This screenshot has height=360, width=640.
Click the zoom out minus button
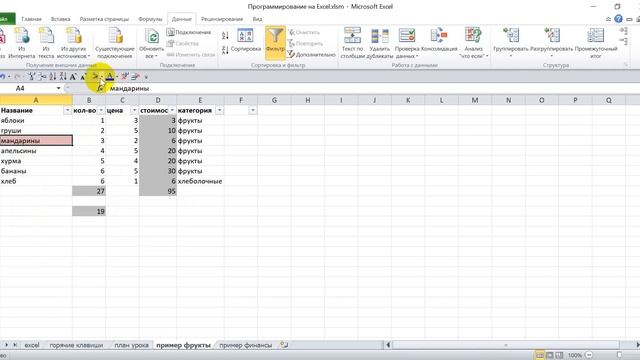tap(589, 355)
